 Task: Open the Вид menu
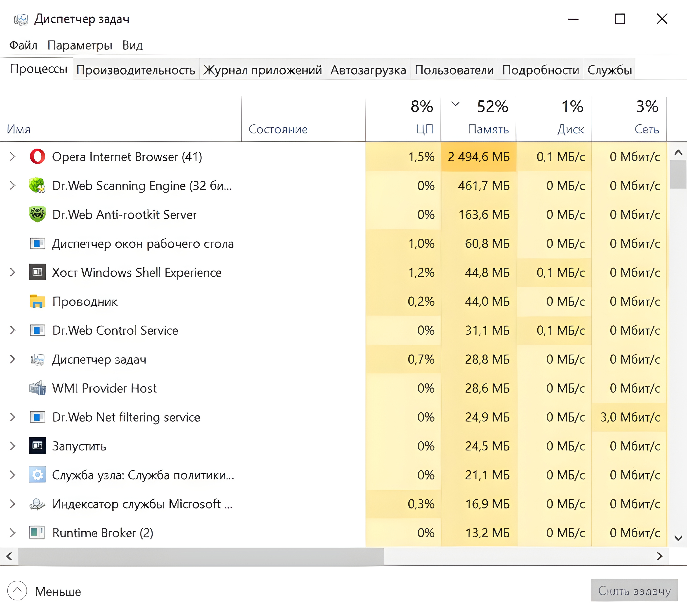[132, 45]
